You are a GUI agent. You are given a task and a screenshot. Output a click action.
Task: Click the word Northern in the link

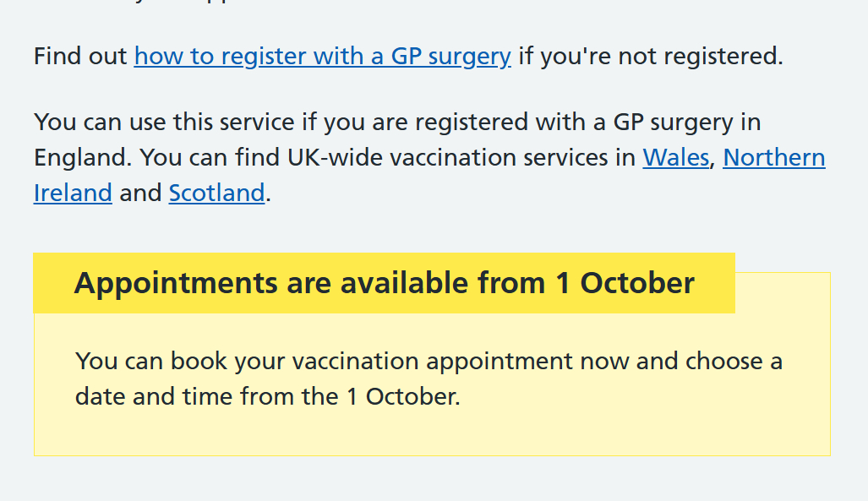773,158
